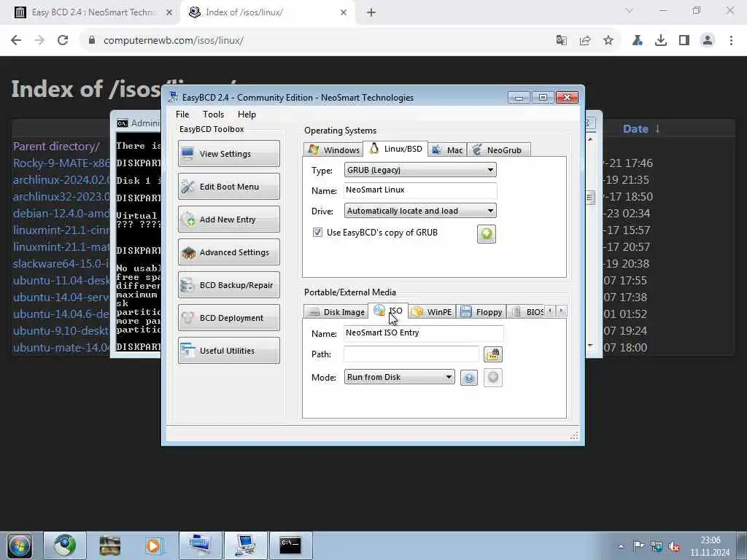Image resolution: width=747 pixels, height=560 pixels.
Task: Expand the Mode dropdown Run from Disk
Action: [399, 377]
